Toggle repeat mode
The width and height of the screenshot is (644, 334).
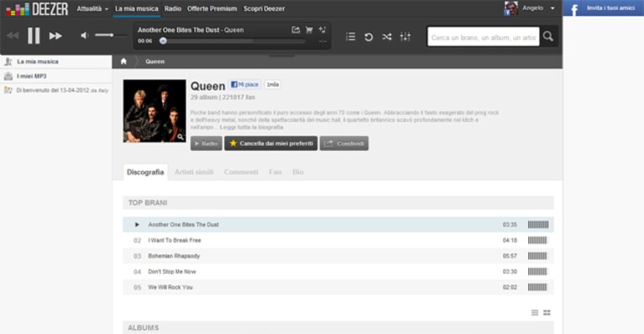click(x=369, y=37)
